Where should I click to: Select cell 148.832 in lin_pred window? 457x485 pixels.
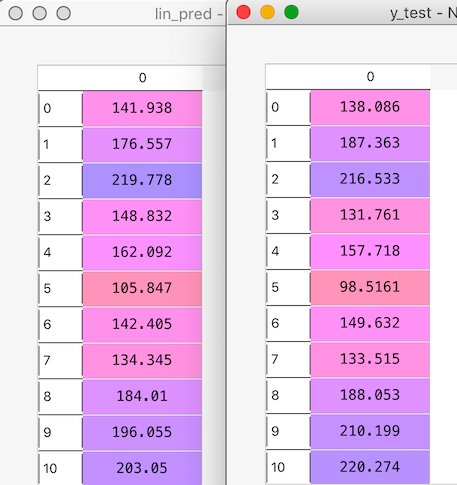click(x=142, y=216)
